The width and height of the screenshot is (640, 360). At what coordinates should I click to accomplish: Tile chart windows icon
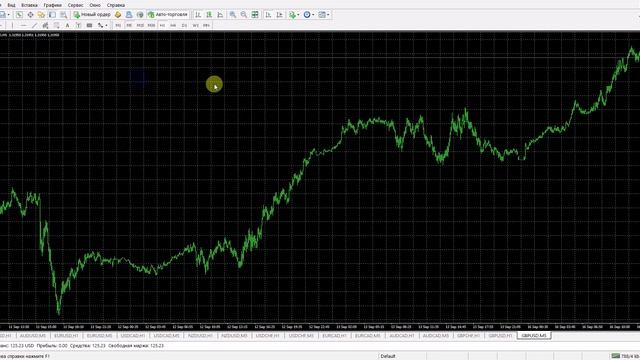[255, 15]
